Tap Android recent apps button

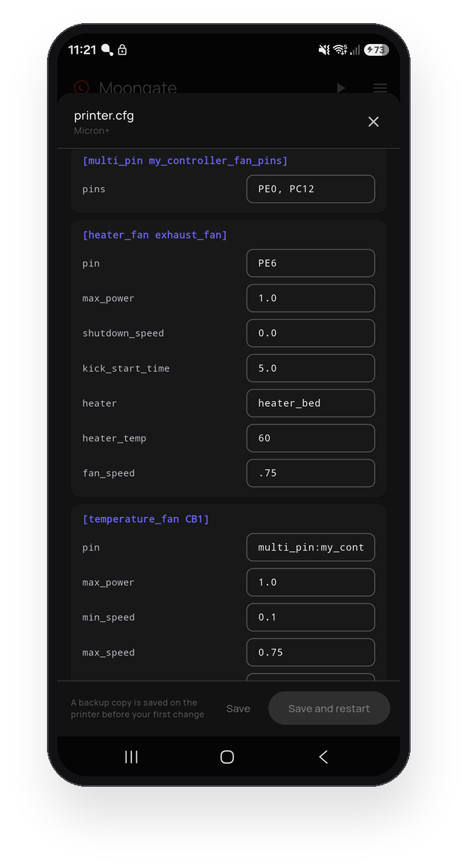tap(131, 757)
